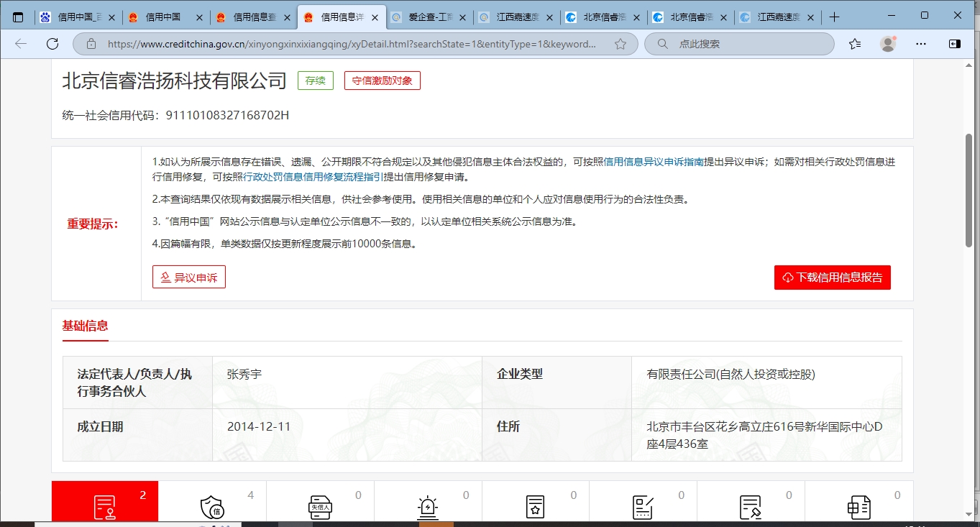The width and height of the screenshot is (980, 527).
Task: Open the browser favorites list
Action: point(855,44)
